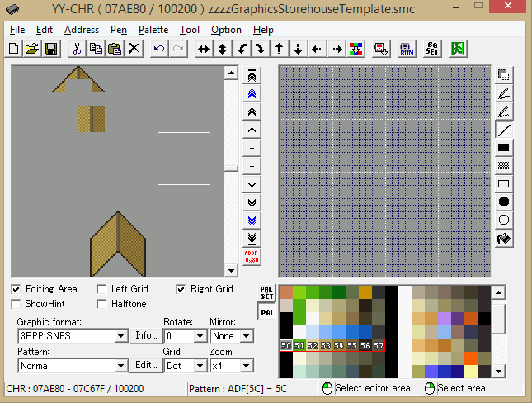
Task: Click the Save file toolbar icon
Action: tap(51, 49)
